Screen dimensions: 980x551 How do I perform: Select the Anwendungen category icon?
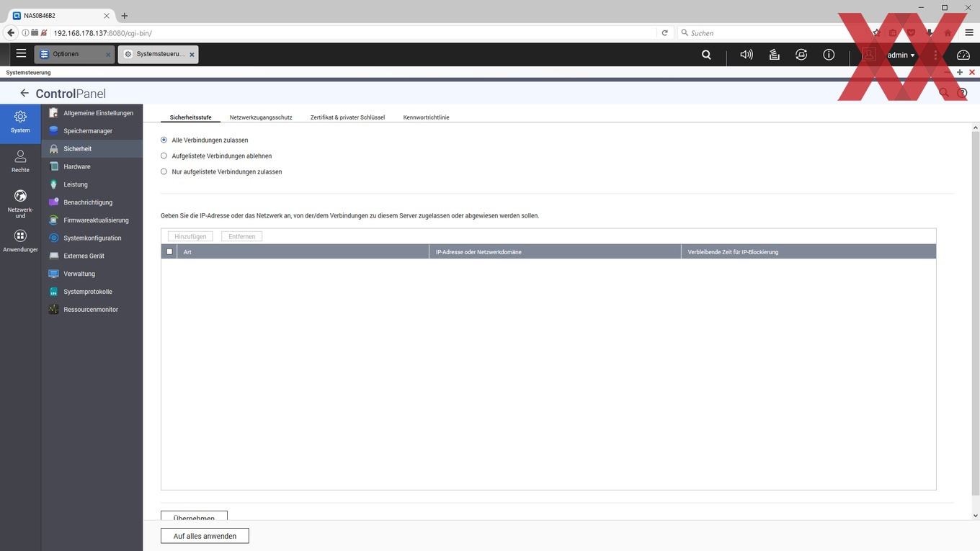click(x=20, y=241)
